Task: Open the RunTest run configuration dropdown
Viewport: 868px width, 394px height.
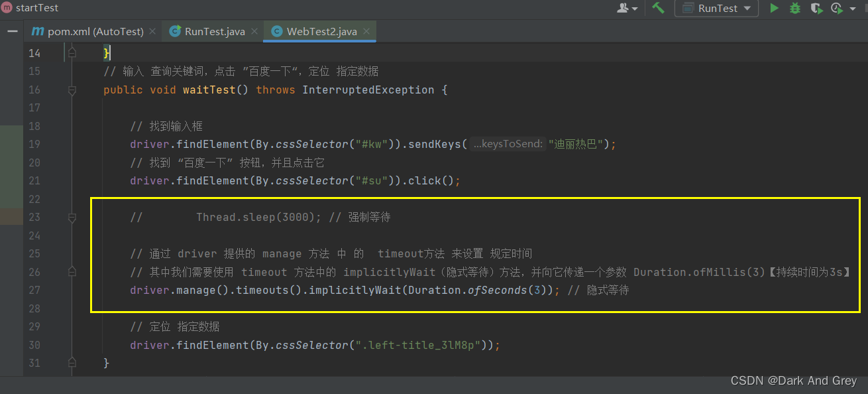Action: [x=716, y=9]
